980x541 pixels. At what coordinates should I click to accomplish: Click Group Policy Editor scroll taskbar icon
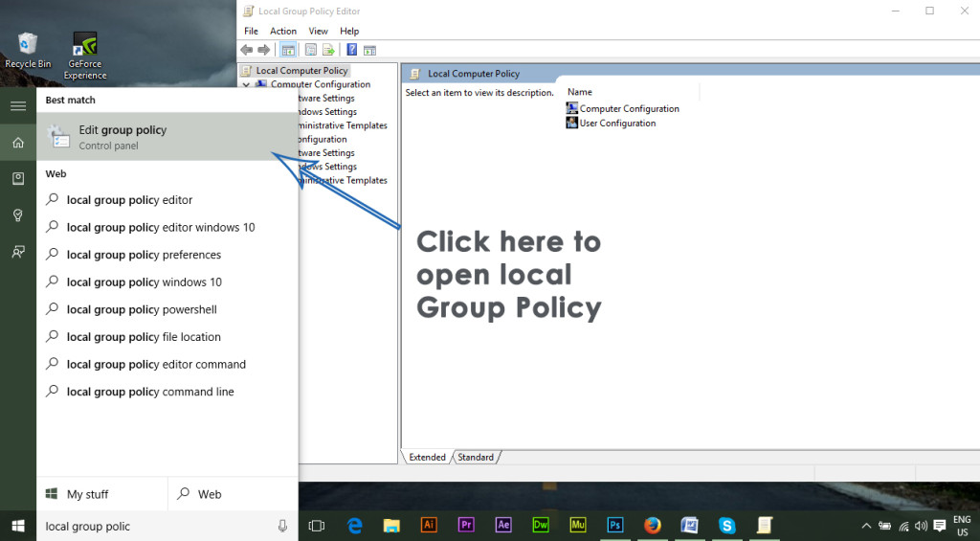765,526
